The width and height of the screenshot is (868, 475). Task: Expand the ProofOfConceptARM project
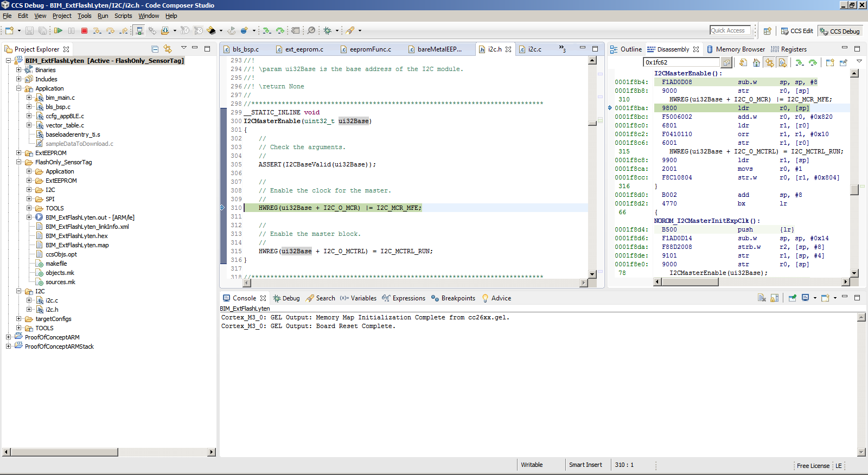pos(9,337)
